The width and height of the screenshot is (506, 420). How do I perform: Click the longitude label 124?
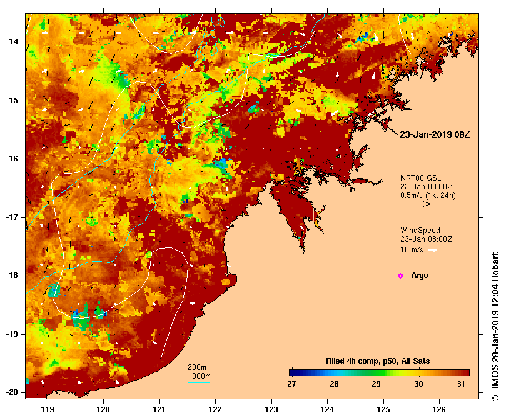pos(328,410)
